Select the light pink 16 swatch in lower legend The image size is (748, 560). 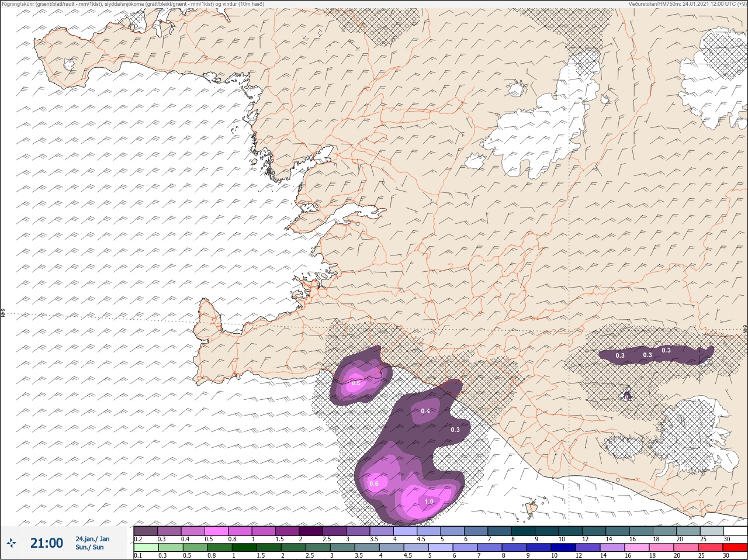(636, 548)
